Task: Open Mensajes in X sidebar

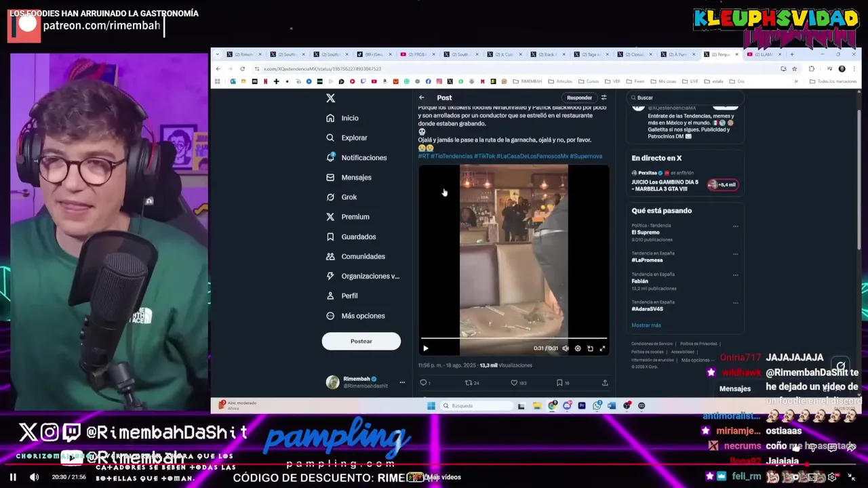Action: point(349,178)
